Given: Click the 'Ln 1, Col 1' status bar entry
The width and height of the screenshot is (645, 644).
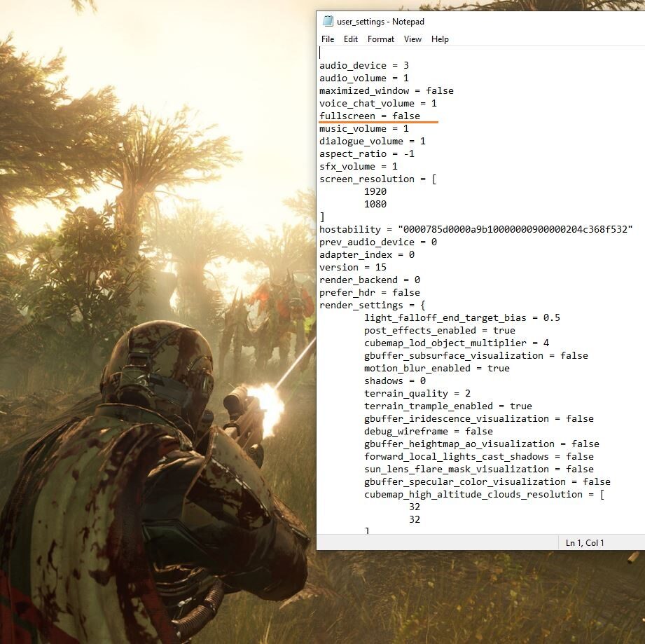Looking at the screenshot, I should pos(585,543).
